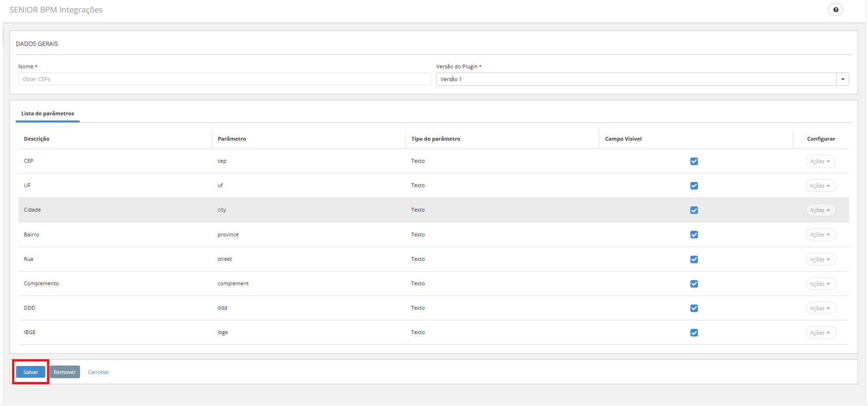This screenshot has height=406, width=868.
Task: Expand Ações menu for Rua row
Action: [x=820, y=259]
